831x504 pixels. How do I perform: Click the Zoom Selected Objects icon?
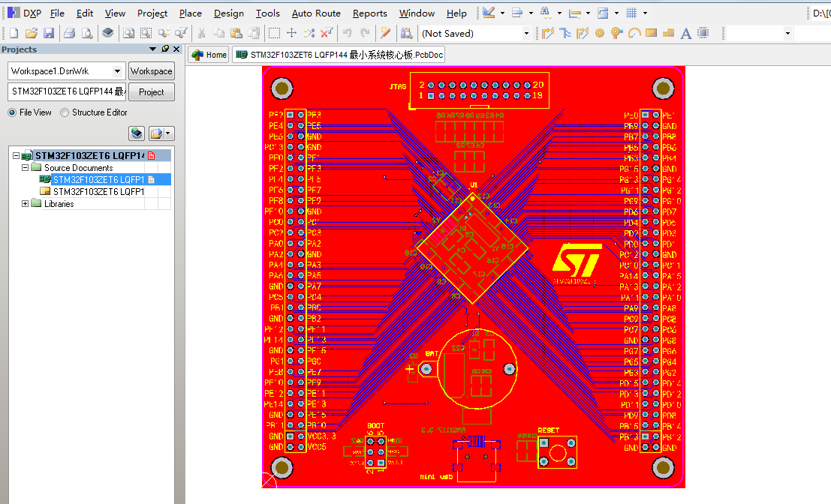164,33
